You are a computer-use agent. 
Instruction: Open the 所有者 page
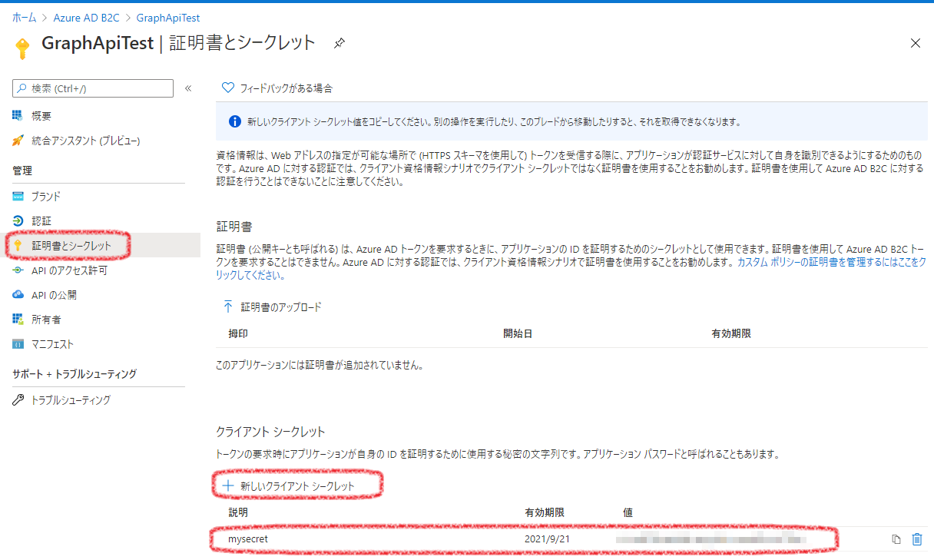pyautogui.click(x=46, y=320)
